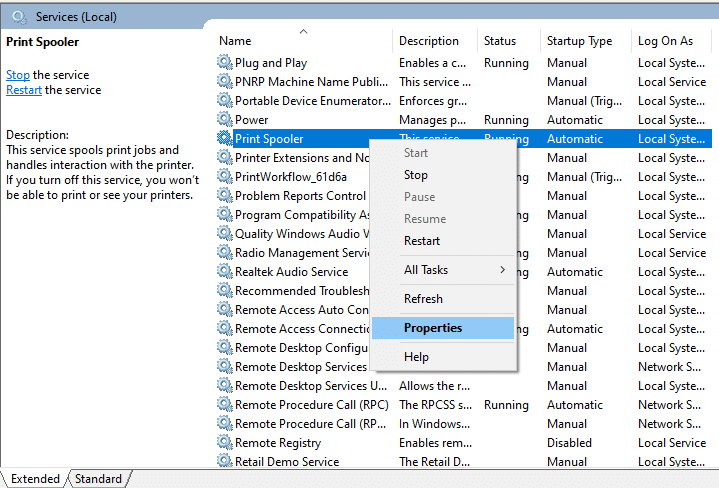This screenshot has height=488, width=719.
Task: Select the PNRP Machine Name Publication row
Action: tap(311, 82)
